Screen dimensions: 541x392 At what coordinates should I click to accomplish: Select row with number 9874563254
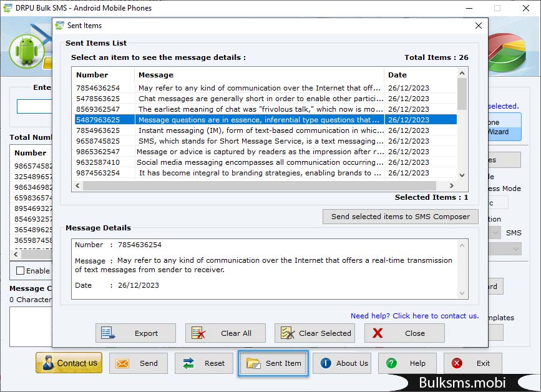pyautogui.click(x=266, y=173)
